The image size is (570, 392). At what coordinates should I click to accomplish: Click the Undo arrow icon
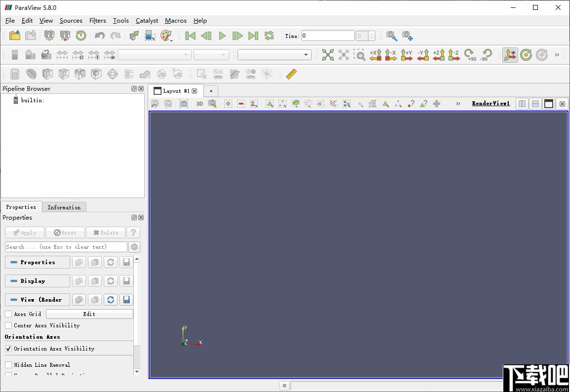(x=99, y=36)
